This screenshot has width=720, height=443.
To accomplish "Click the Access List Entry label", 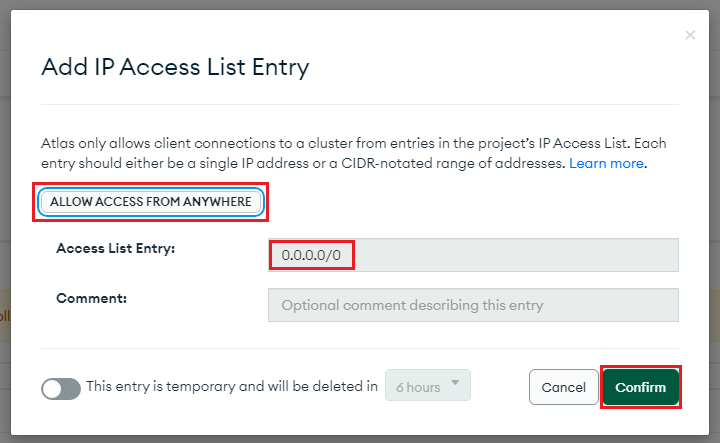I will tap(116, 248).
